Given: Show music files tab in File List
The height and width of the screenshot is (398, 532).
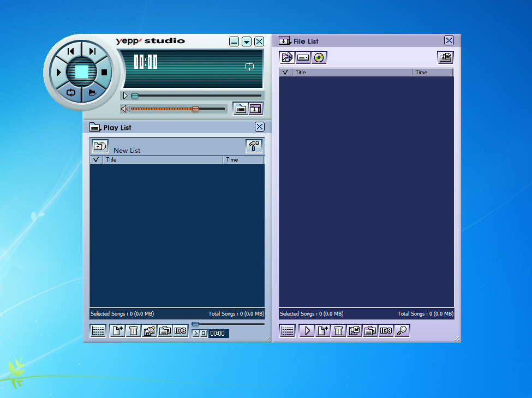Looking at the screenshot, I should coord(287,57).
